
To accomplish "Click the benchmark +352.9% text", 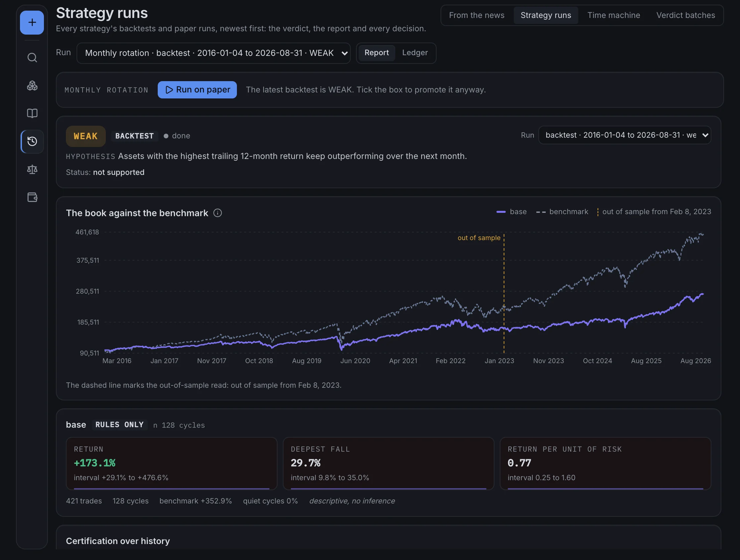I will click(195, 501).
